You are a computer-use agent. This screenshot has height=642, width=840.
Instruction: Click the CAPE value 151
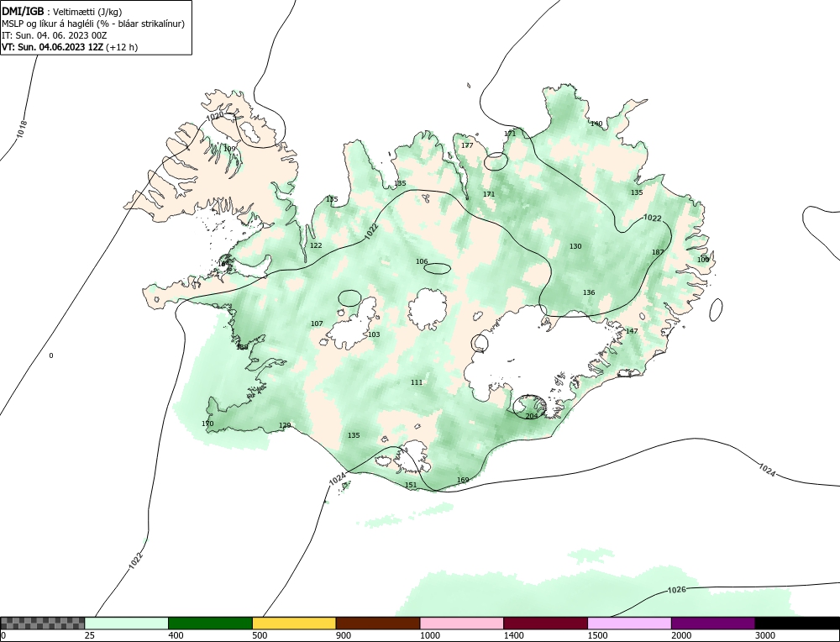[x=411, y=485]
